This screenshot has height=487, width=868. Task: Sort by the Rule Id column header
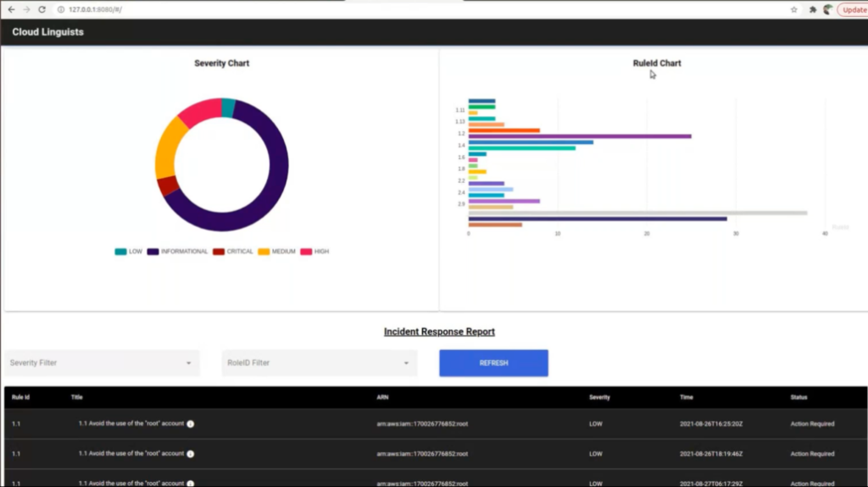20,397
